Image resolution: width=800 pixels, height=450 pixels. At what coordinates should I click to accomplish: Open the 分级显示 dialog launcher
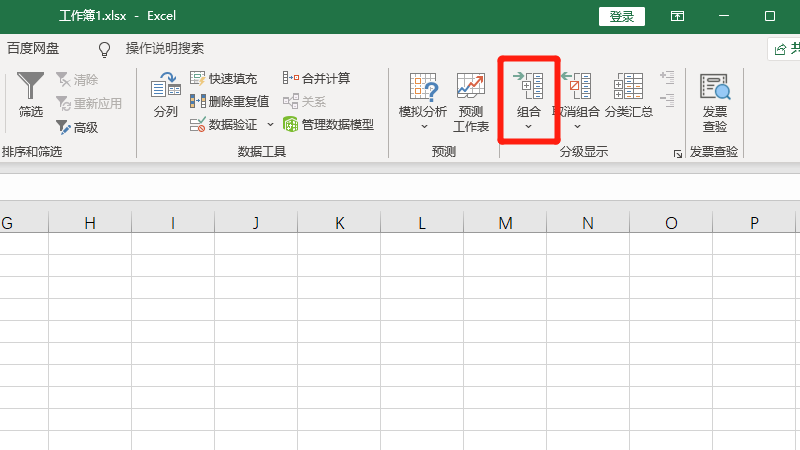pyautogui.click(x=677, y=154)
